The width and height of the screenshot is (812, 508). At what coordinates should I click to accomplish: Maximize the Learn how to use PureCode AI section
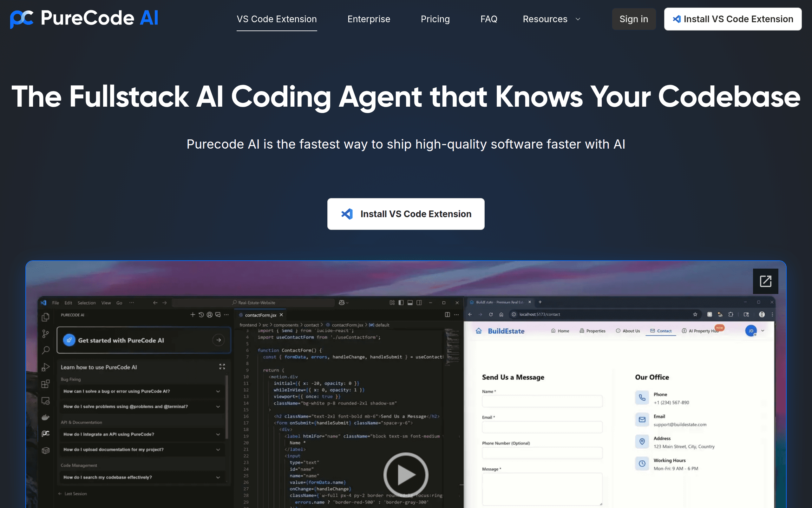coord(222,366)
